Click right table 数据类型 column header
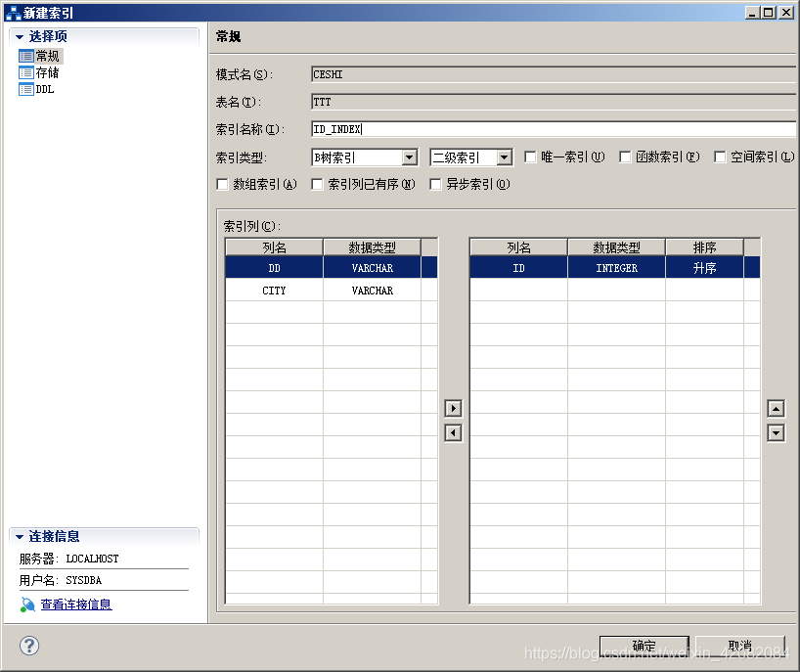This screenshot has height=672, width=800. (616, 247)
